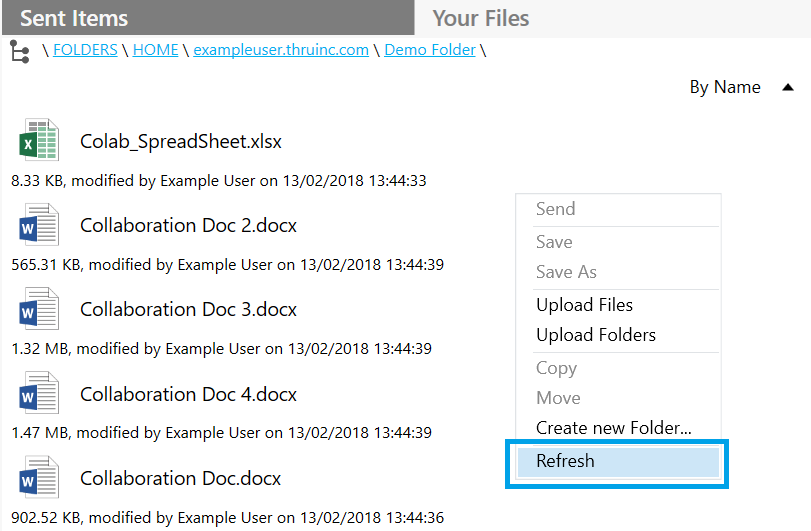
Task: Open the HOME breadcrumb link
Action: [x=156, y=50]
